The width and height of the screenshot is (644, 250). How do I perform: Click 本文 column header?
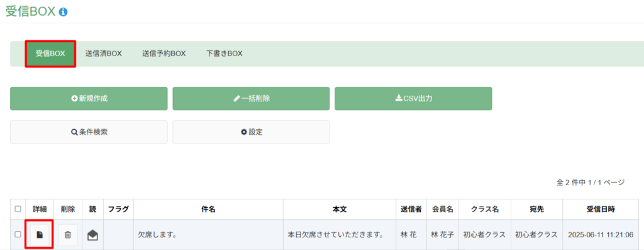tap(340, 209)
